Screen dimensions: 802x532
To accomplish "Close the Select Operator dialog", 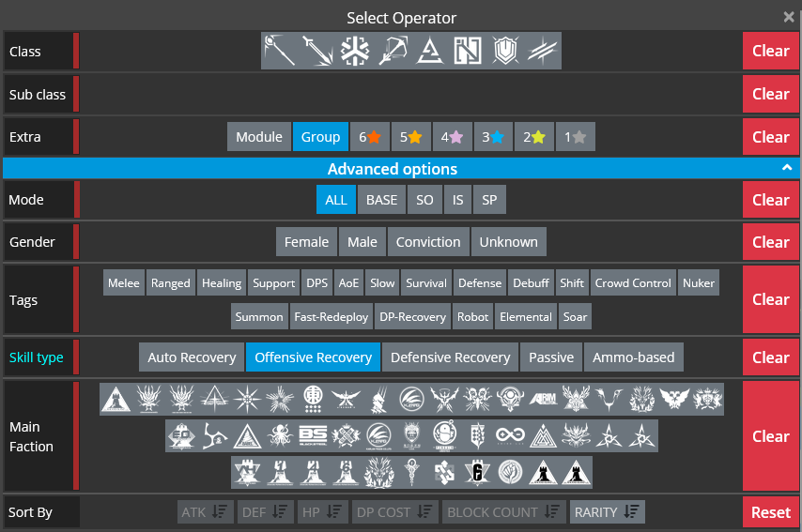I will point(789,17).
